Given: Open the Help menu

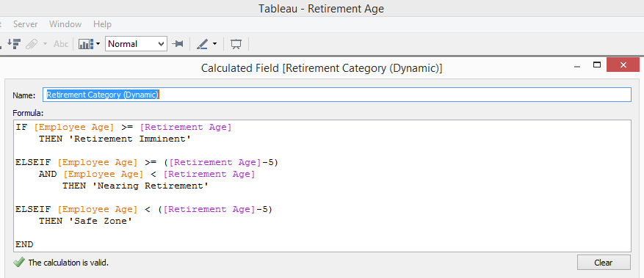Looking at the screenshot, I should [x=102, y=24].
